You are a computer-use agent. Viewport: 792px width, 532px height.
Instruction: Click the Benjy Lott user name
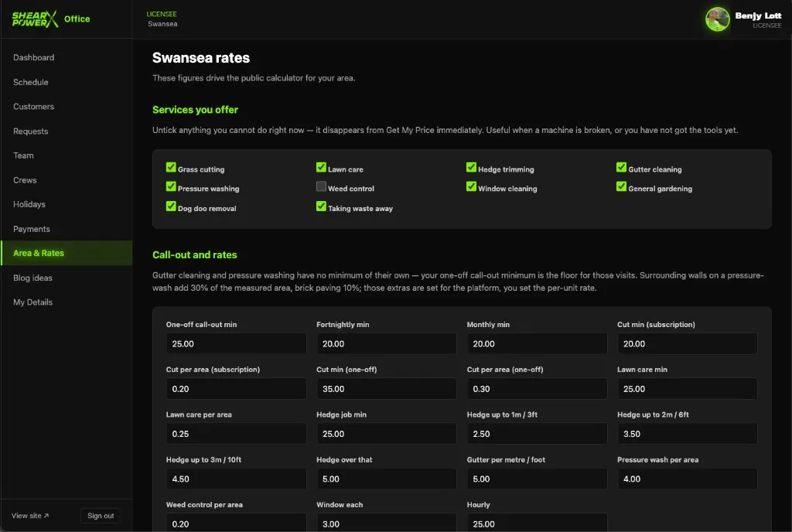[x=758, y=15]
